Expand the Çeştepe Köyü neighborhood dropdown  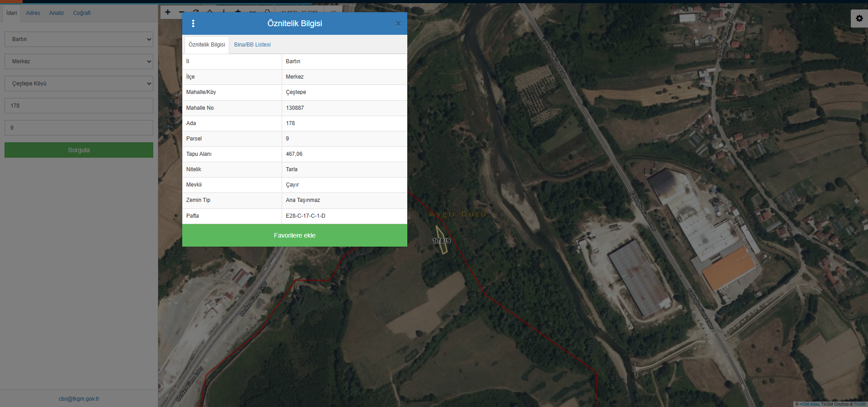[79, 84]
